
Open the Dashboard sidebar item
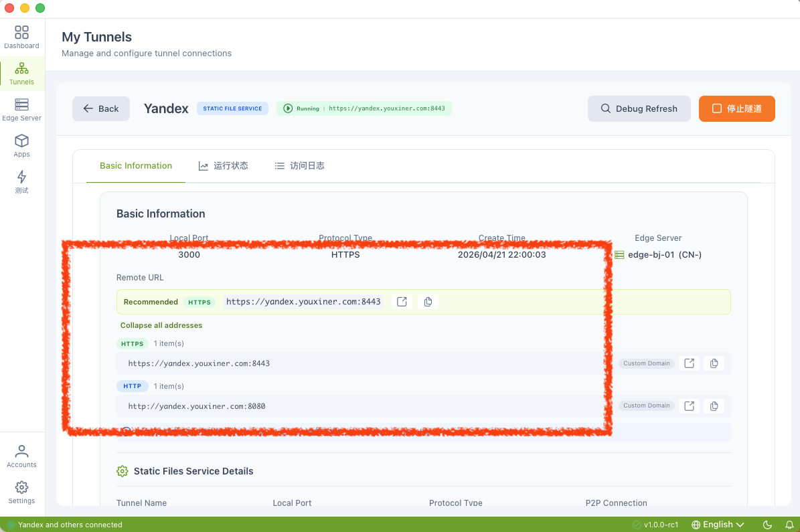pos(21,37)
